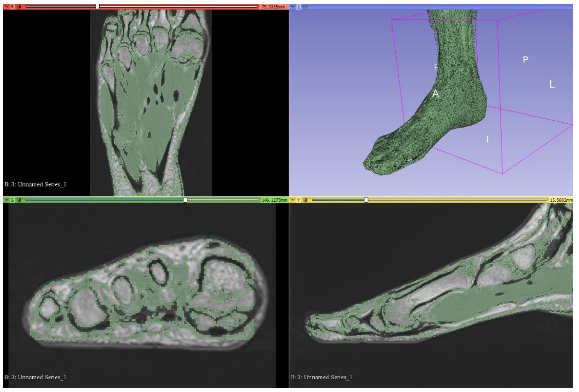579x392 pixels.
Task: Click green slice offset slider handle
Action: point(185,200)
